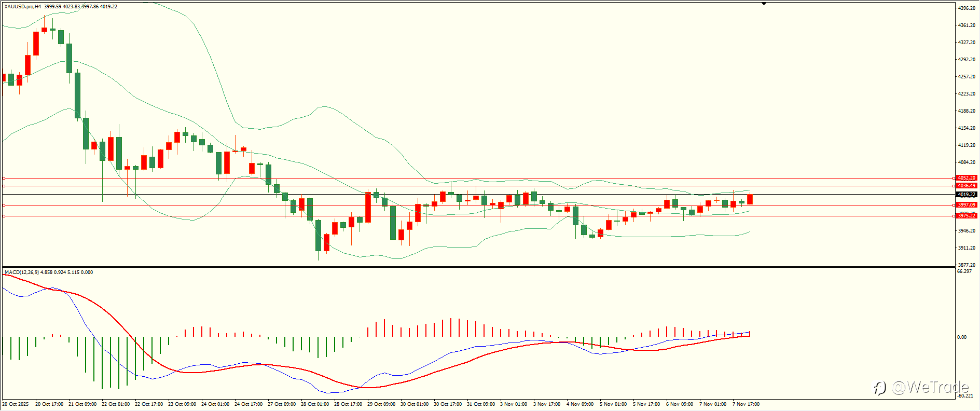The height and width of the screenshot is (411, 980).
Task: Click the 66.297 MACD scale maximum value
Action: 965,271
